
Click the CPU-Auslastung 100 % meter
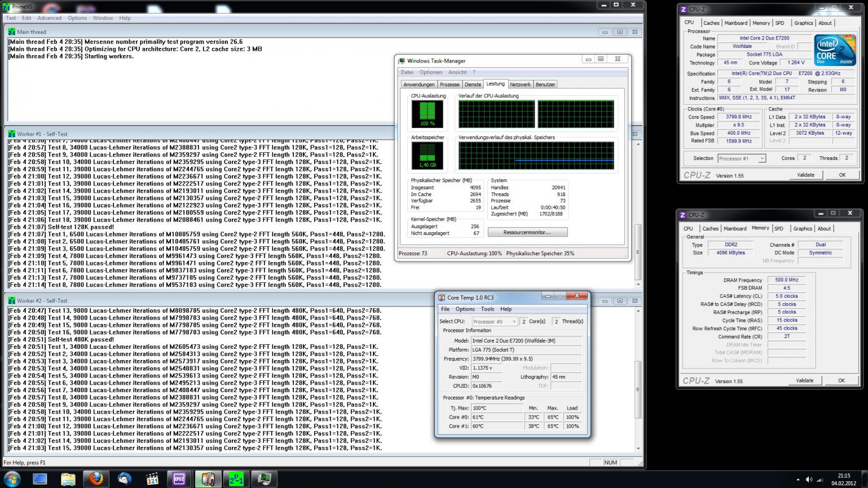pyautogui.click(x=427, y=114)
